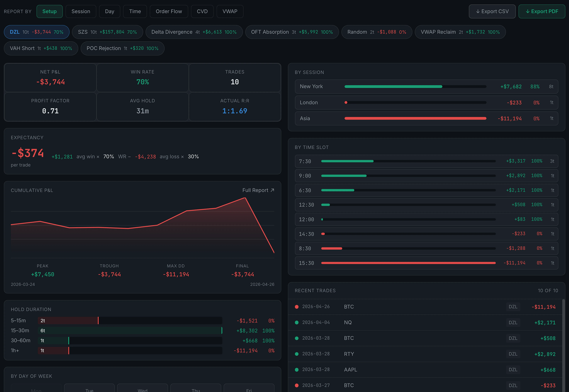Click the 9:00 time slot row
The width and height of the screenshot is (569, 392).
[426, 176]
